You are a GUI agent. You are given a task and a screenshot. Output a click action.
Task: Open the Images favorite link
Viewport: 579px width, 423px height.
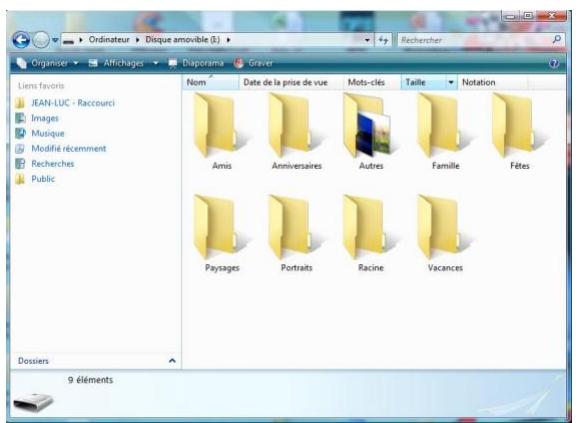[45, 118]
